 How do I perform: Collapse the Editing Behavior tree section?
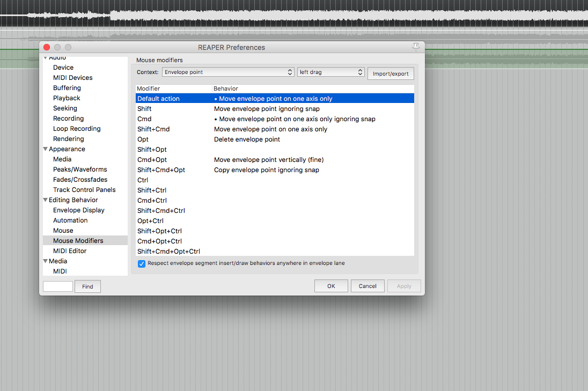click(46, 200)
